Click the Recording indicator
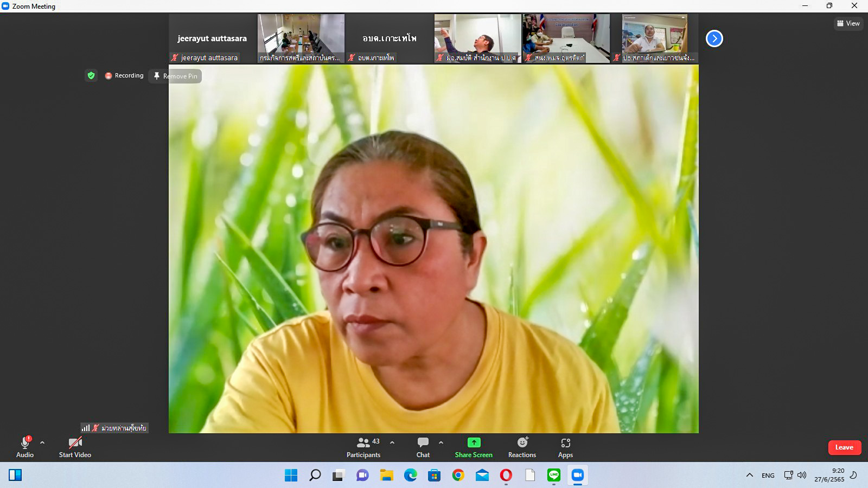The height and width of the screenshot is (488, 868). tap(124, 75)
